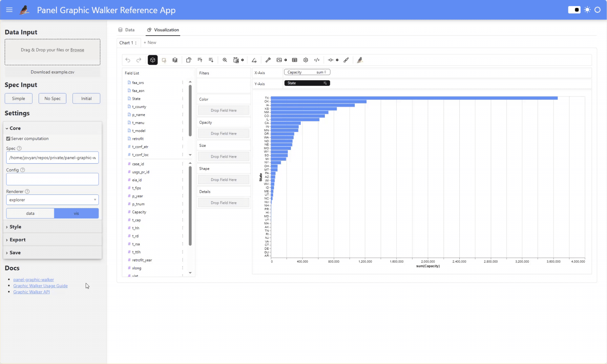Viewport: 607px width, 364px height.
Task: Collapse the Core settings section
Action: 53,128
